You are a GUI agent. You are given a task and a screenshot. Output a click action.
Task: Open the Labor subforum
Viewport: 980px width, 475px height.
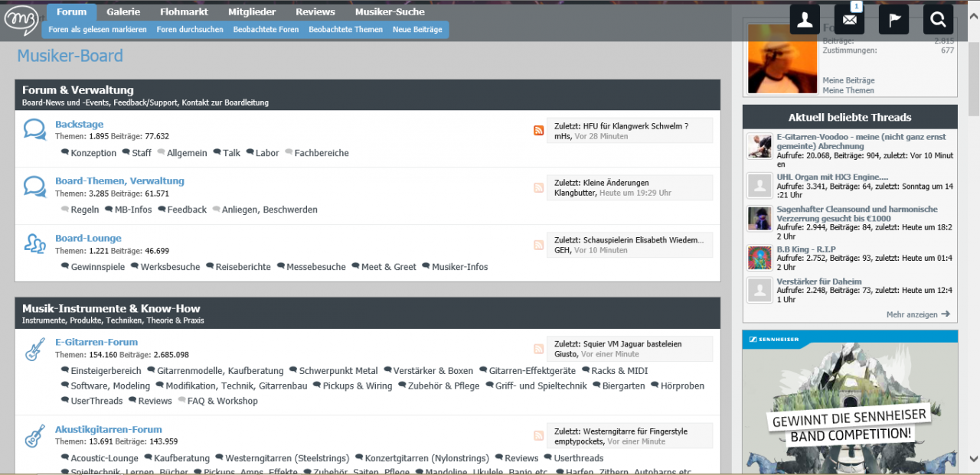pyautogui.click(x=267, y=153)
